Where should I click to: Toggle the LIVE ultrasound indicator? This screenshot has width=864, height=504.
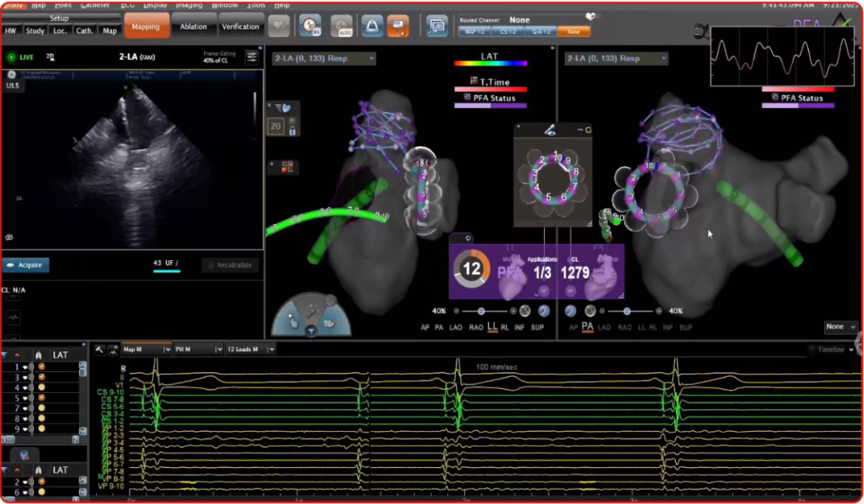point(12,58)
